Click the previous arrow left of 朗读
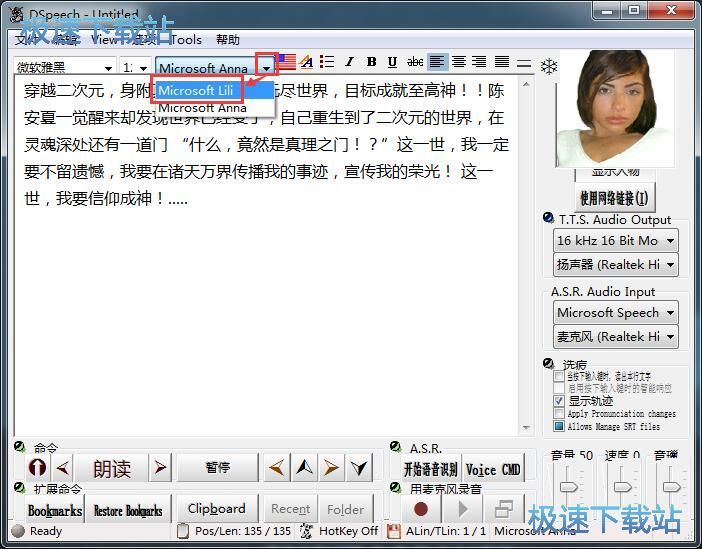This screenshot has width=702, height=549. coord(63,468)
